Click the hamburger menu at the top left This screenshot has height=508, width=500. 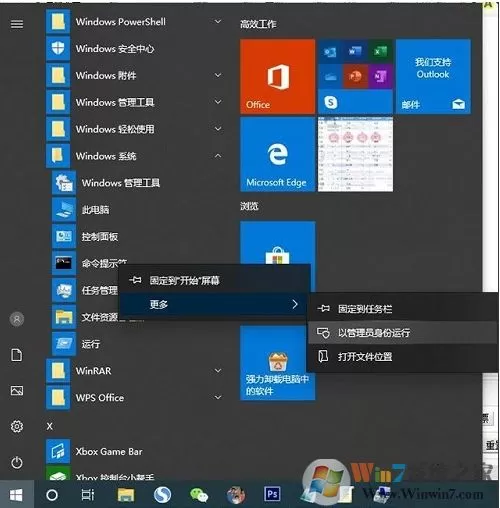(17, 24)
